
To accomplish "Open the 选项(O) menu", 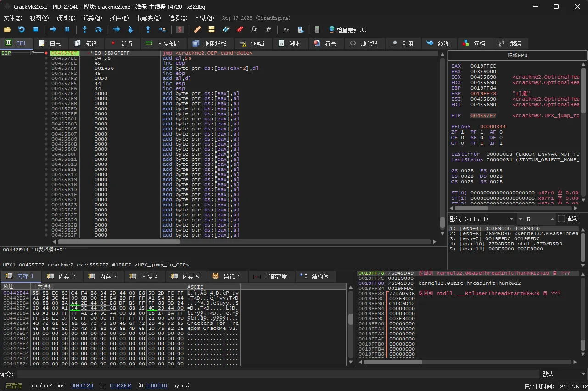I will [178, 18].
